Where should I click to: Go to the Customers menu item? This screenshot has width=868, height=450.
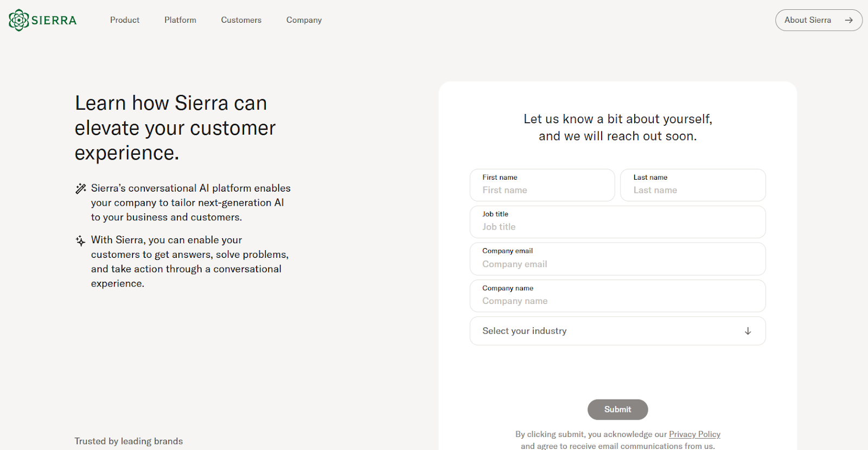point(241,20)
